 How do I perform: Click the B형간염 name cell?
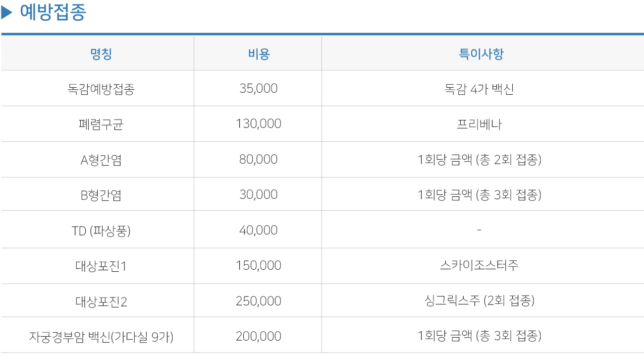click(x=101, y=195)
